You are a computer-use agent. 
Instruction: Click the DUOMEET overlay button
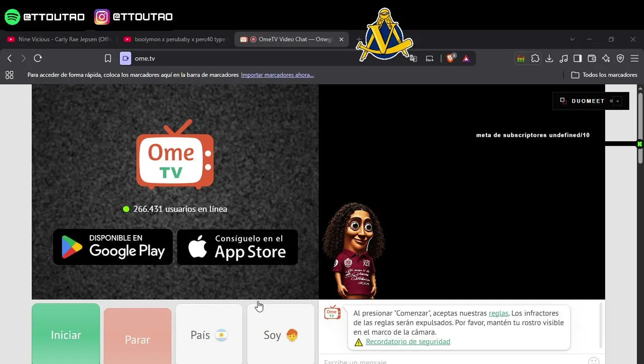click(x=591, y=101)
